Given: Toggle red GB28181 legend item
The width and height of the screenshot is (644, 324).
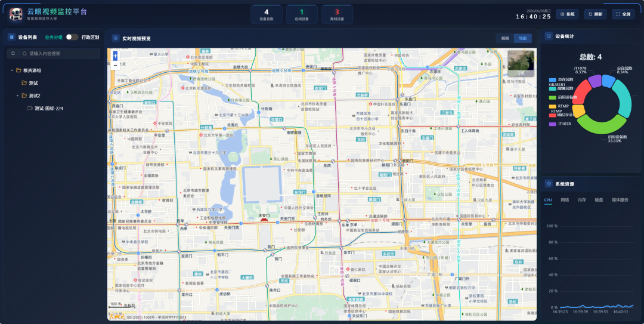Looking at the screenshot, I should (x=561, y=115).
